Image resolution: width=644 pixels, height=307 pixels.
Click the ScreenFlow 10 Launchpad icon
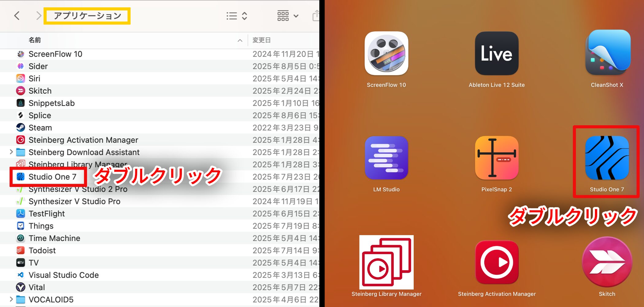(x=386, y=54)
